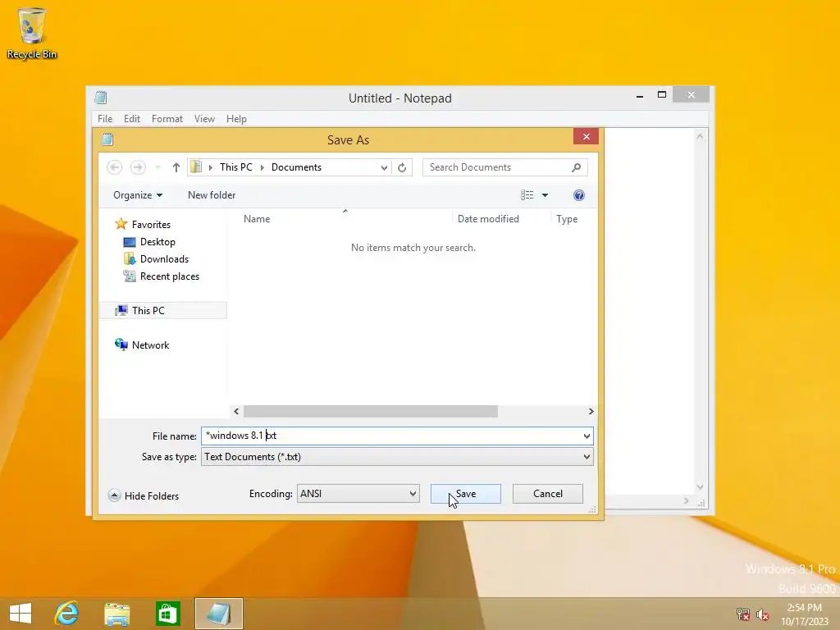The height and width of the screenshot is (630, 840).
Task: Click the Back arrow in Save As dialog
Action: click(114, 167)
